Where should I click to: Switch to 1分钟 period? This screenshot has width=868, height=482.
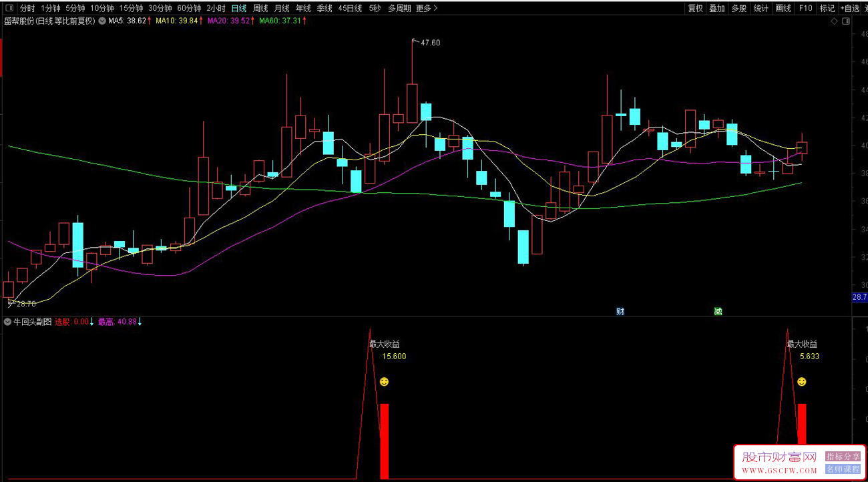(50, 9)
